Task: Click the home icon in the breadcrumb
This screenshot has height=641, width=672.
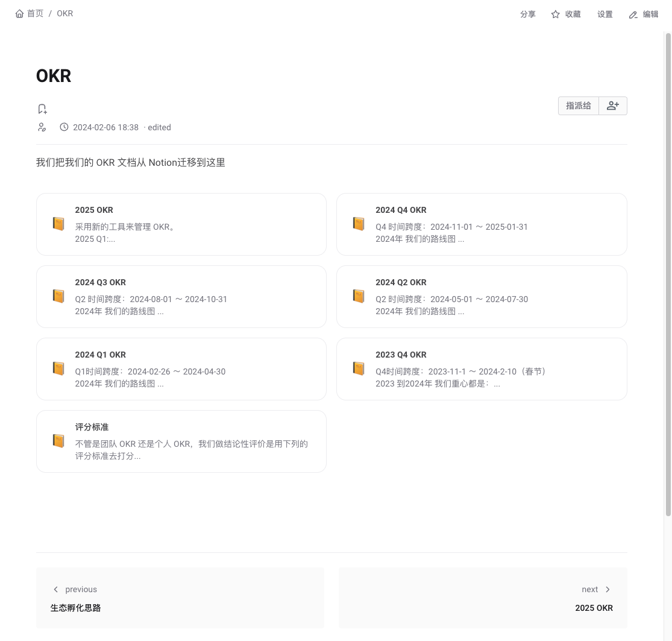Action: tap(20, 13)
